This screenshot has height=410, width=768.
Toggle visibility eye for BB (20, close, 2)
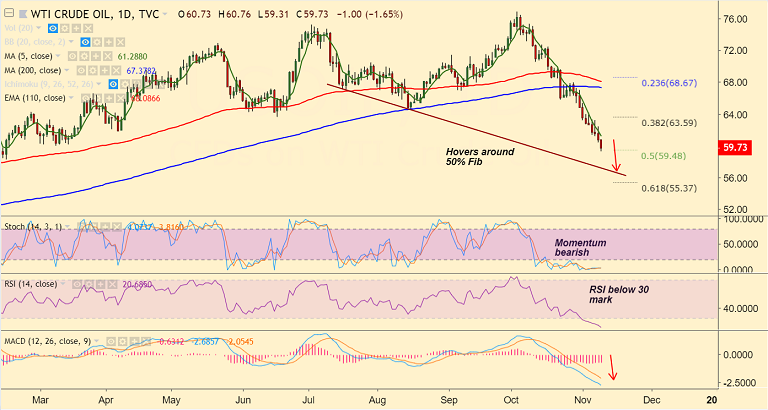pos(85,42)
